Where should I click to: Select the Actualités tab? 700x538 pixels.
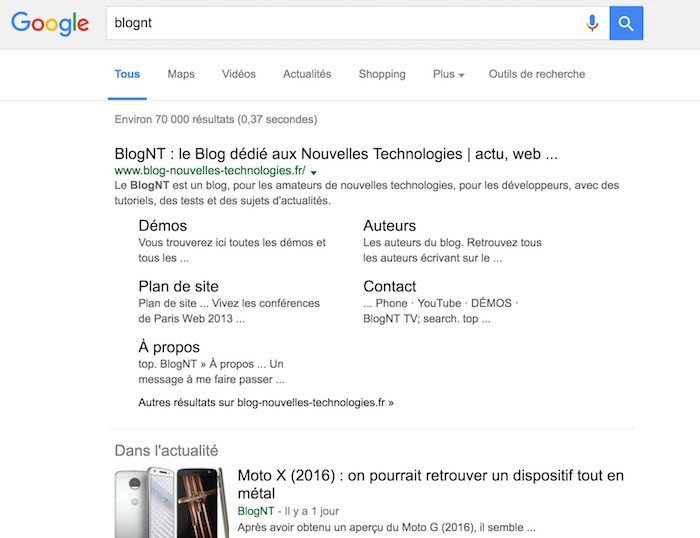coord(307,74)
